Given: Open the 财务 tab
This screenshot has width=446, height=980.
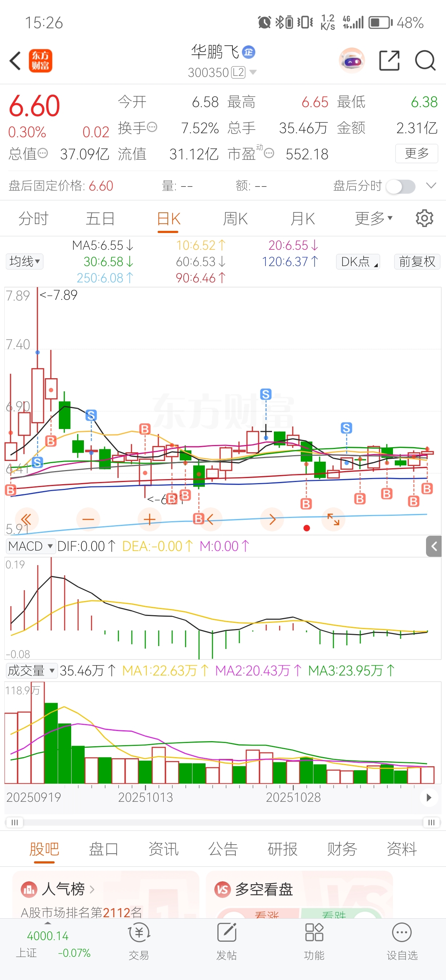Looking at the screenshot, I should click(342, 849).
